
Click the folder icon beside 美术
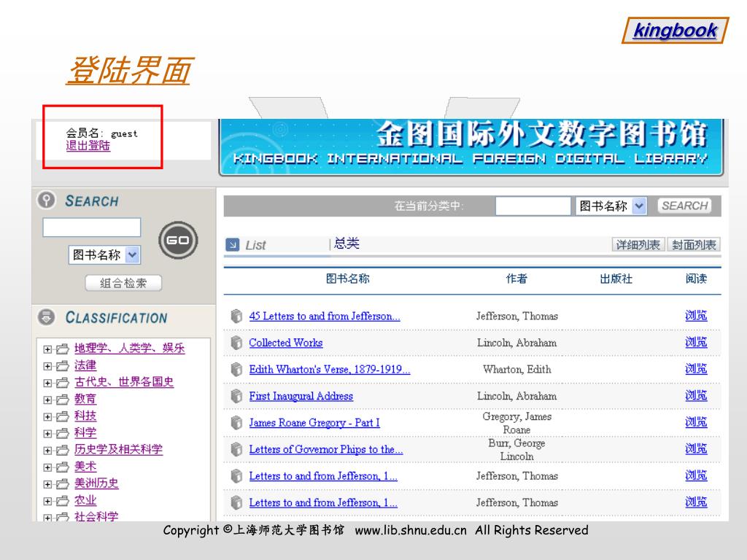(x=63, y=467)
